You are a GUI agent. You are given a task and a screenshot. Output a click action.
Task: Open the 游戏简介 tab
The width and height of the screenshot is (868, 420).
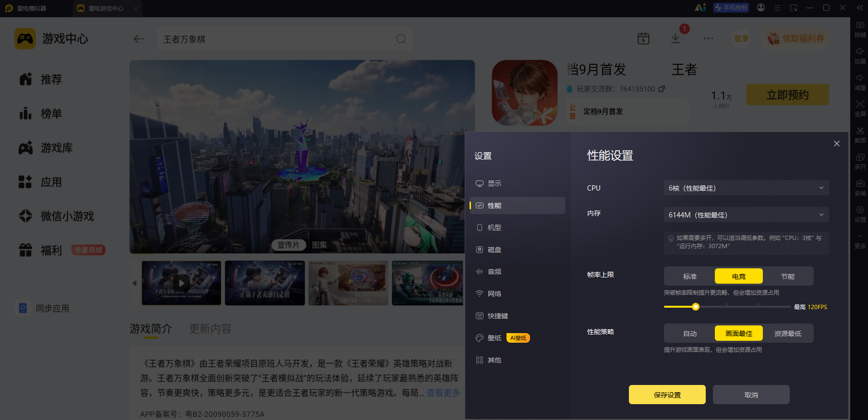(x=151, y=329)
